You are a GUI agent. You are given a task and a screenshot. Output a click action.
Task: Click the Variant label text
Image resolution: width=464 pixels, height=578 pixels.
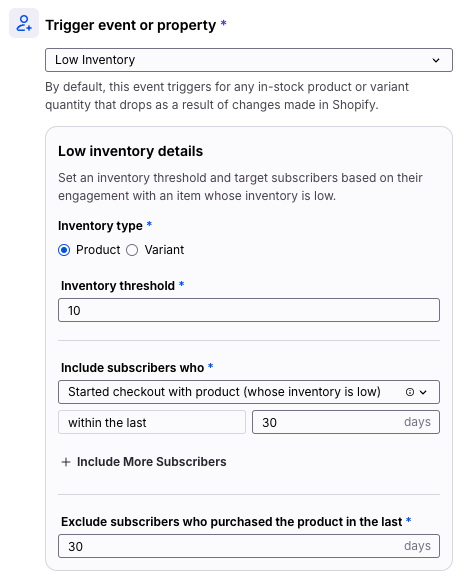coord(164,250)
